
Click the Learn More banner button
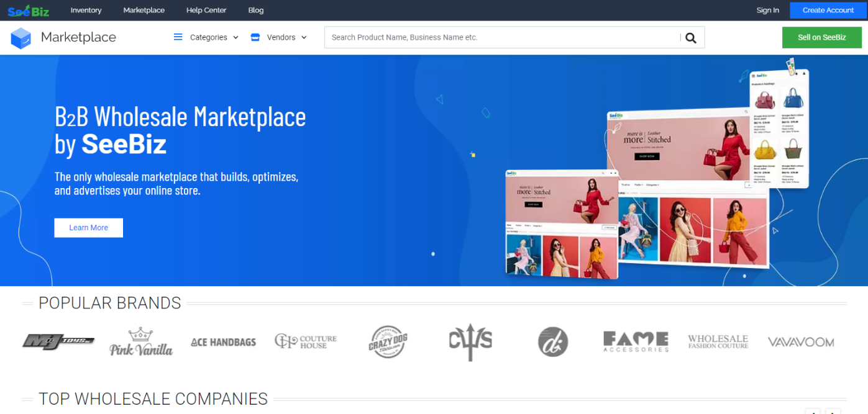coord(89,228)
